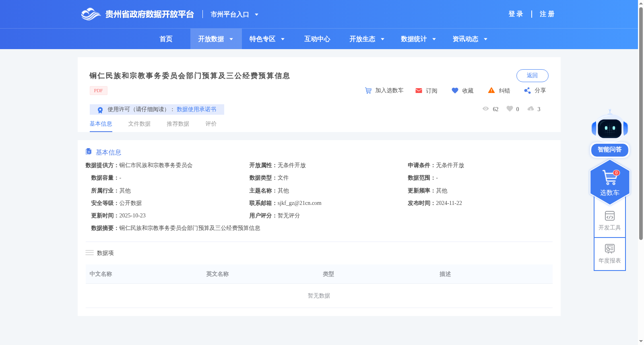
Task: Click the dataset title 铜仁民族和宗教事务委员会部门预算
Action: coord(190,76)
